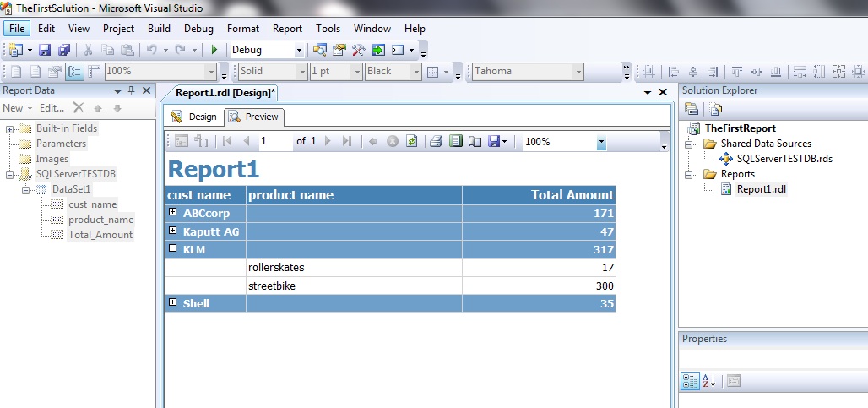Click the Alphabetical sort icon in Properties
The image size is (868, 408).
coord(709,381)
